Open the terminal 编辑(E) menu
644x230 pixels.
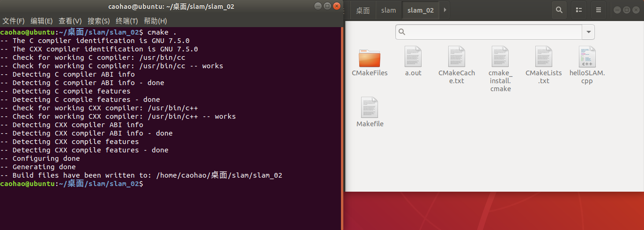[x=42, y=21]
